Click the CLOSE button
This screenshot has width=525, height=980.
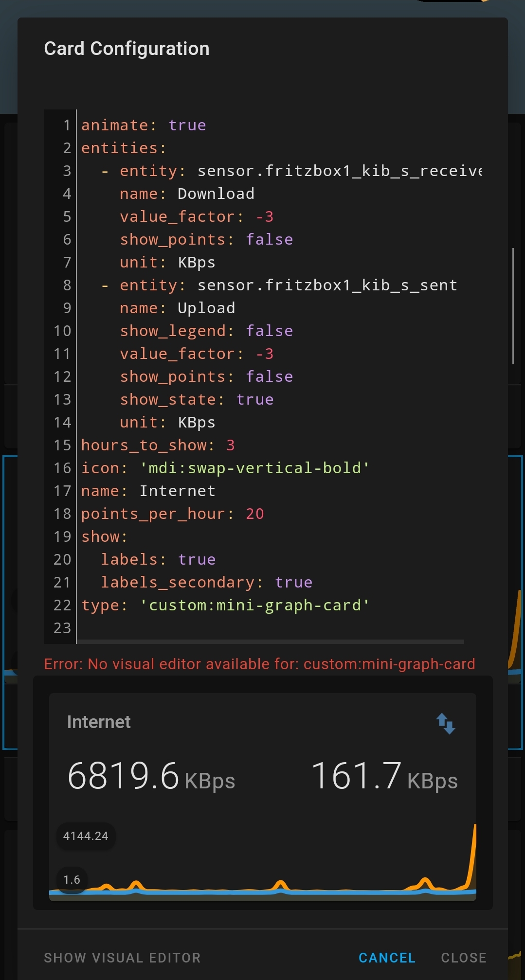(x=463, y=957)
